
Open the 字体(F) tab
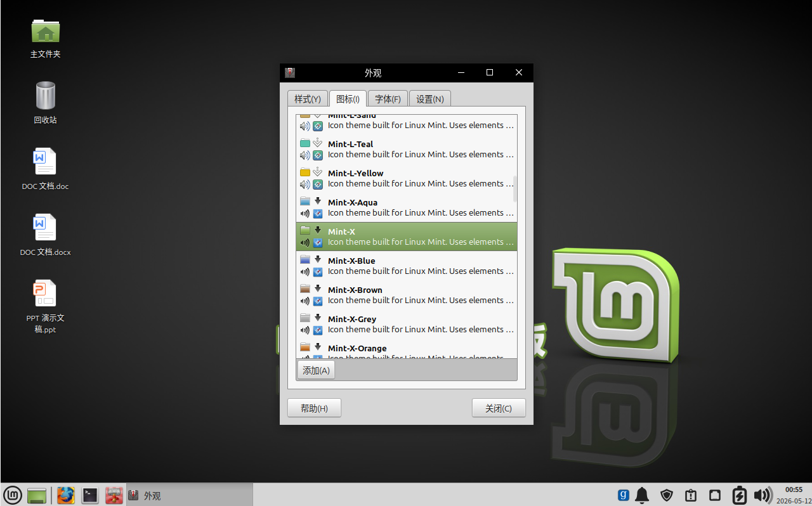click(388, 99)
